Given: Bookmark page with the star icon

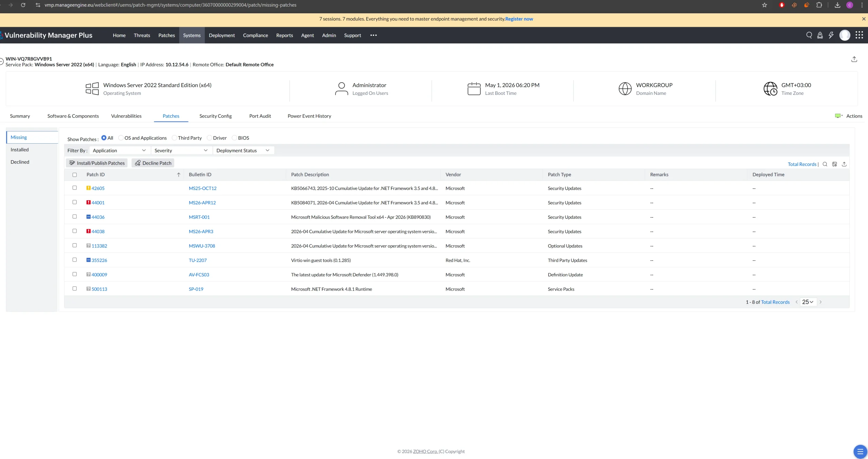Looking at the screenshot, I should [x=765, y=5].
